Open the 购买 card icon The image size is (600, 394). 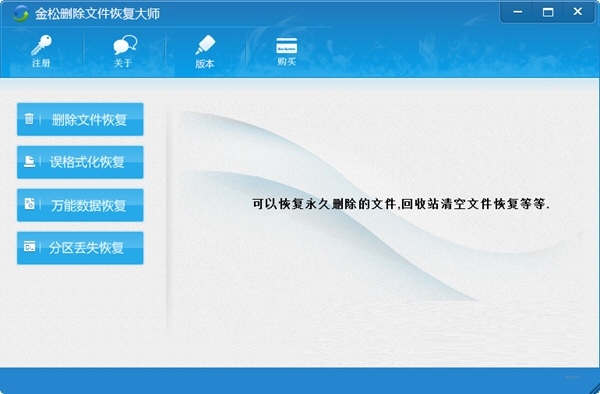pyautogui.click(x=287, y=45)
